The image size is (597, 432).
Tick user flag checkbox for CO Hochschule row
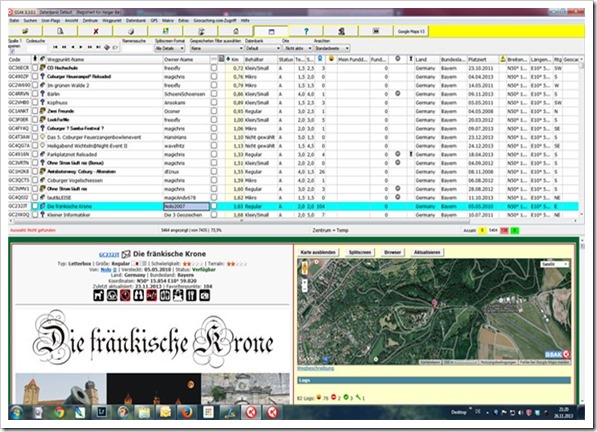pos(35,67)
